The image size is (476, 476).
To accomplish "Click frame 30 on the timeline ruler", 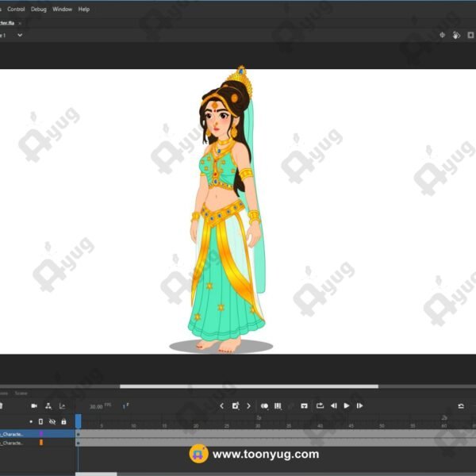I will click(x=257, y=426).
